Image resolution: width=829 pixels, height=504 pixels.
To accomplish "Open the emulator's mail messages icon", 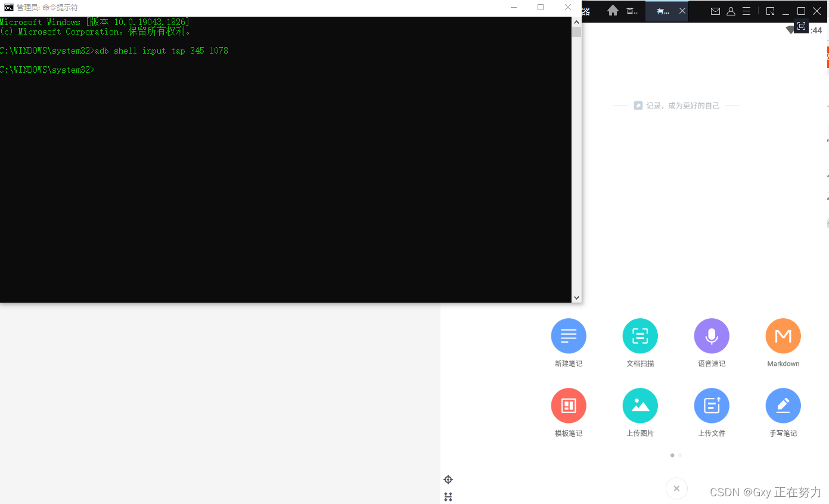I will (x=716, y=11).
